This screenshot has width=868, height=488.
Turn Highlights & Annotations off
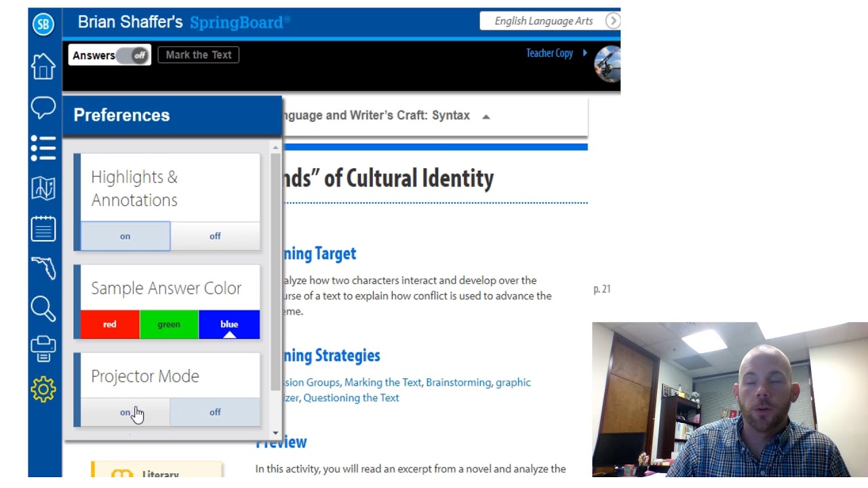pyautogui.click(x=215, y=236)
